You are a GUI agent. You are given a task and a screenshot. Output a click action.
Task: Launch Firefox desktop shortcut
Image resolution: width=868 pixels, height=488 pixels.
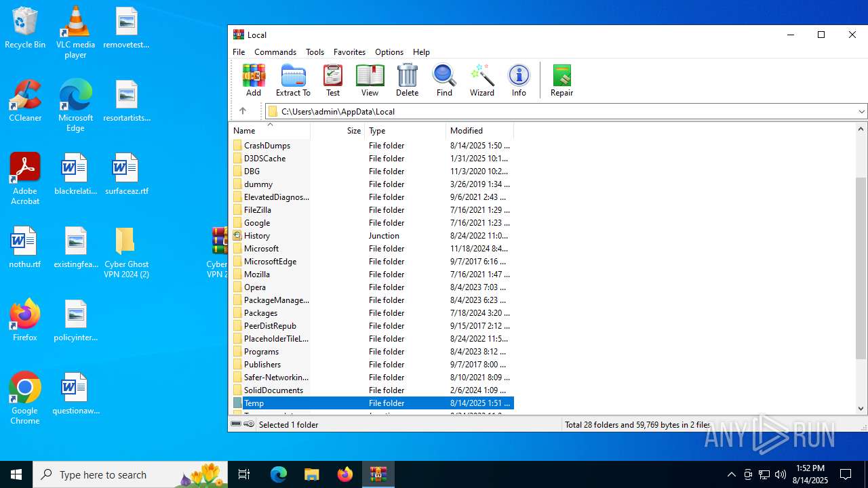(25, 321)
